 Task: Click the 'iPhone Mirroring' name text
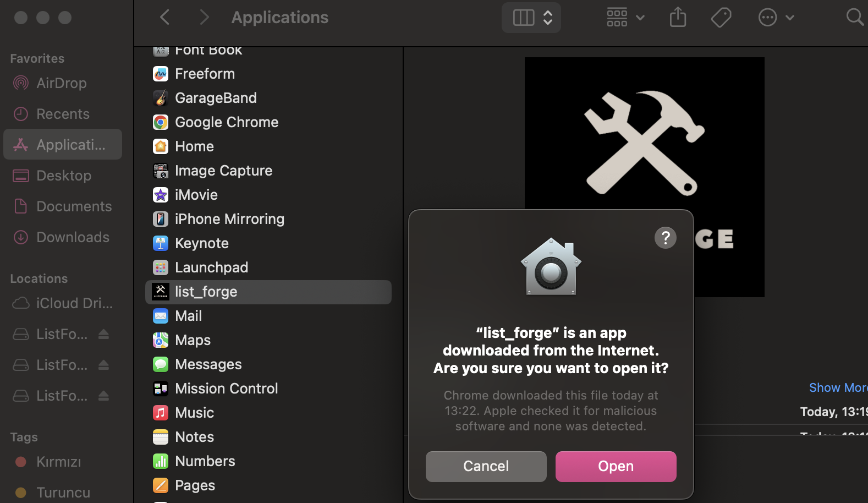[x=229, y=219]
